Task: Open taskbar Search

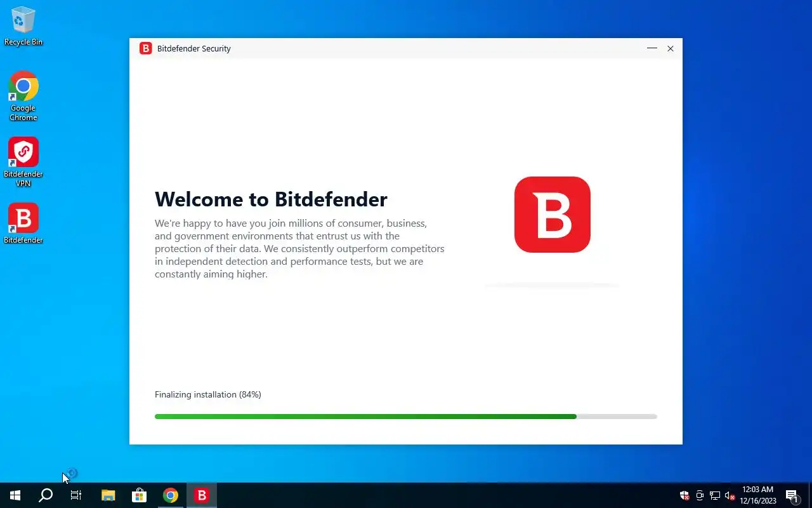Action: point(46,495)
